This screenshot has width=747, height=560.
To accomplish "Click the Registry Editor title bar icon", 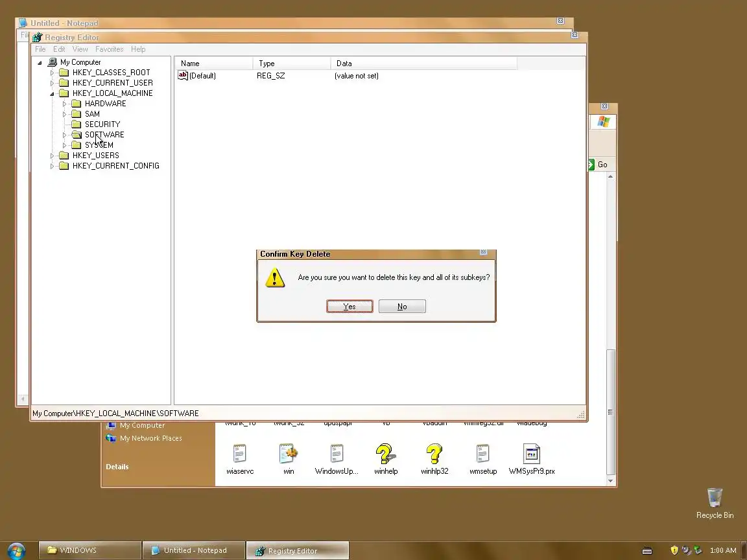I will 37,37.
